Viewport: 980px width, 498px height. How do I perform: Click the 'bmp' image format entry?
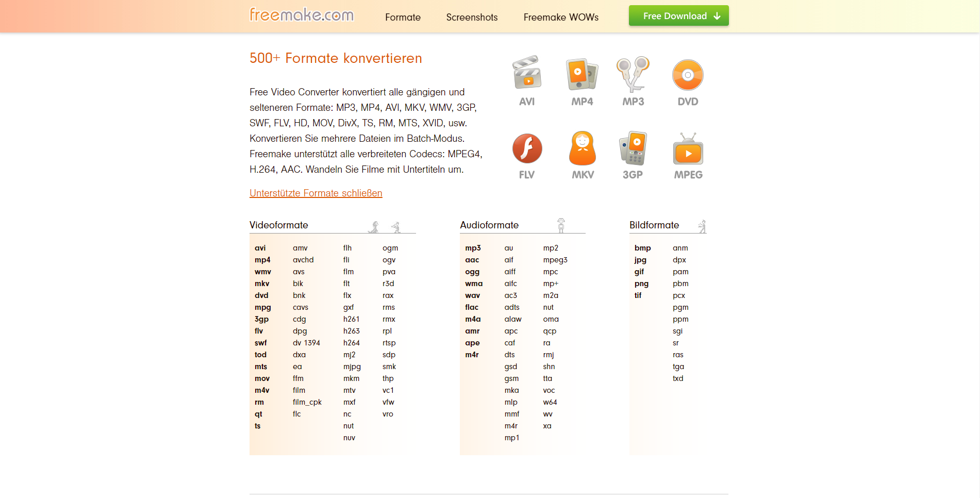click(x=642, y=248)
